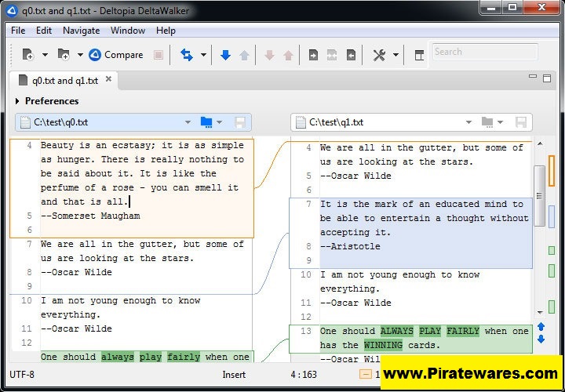The image size is (565, 392).
Task: Click the new file comparison icon
Action: pyautogui.click(x=28, y=55)
